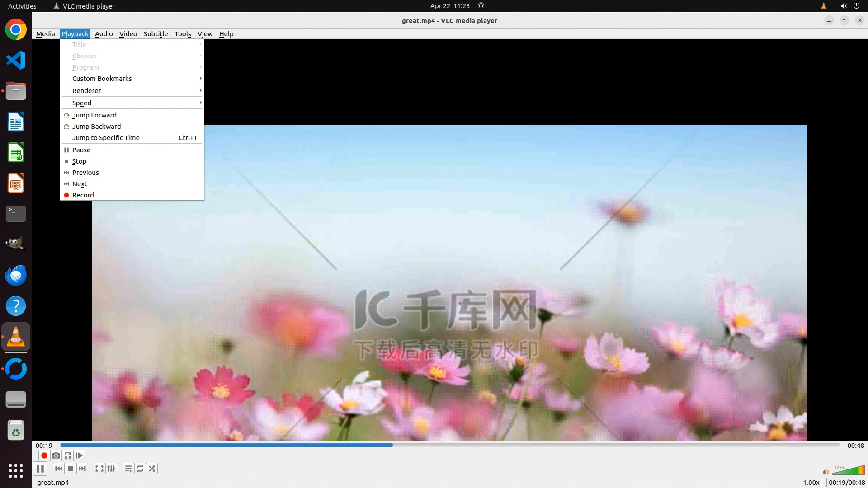This screenshot has width=868, height=488.
Task: Toggle fullscreen video mode
Action: pyautogui.click(x=99, y=469)
